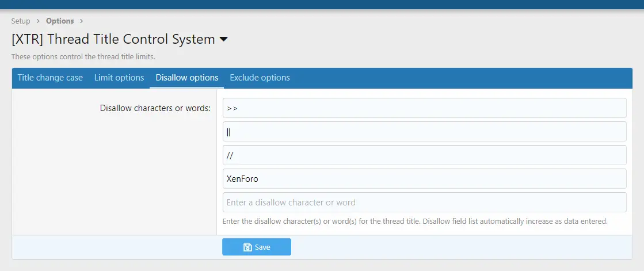Switch to the Limit options tab
Viewport: 644px width, 271px height.
(119, 78)
